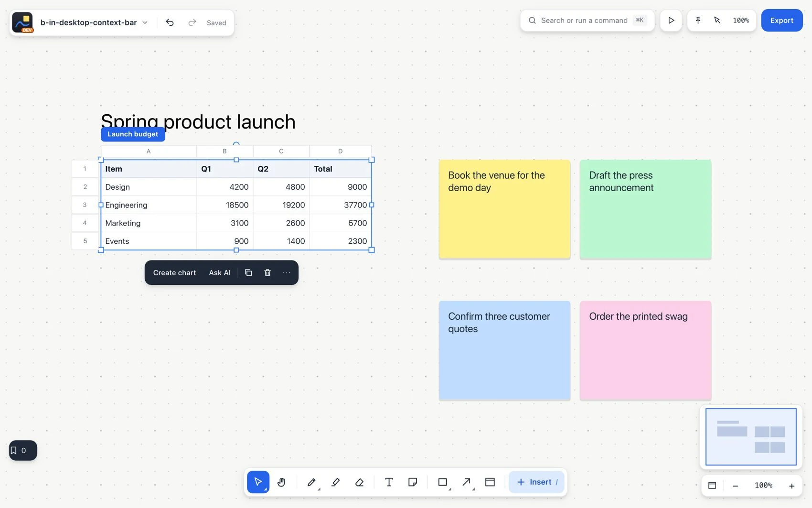Screen dimensions: 812x508
Task: Click the app logo with DEV badge
Action: pos(22,22)
